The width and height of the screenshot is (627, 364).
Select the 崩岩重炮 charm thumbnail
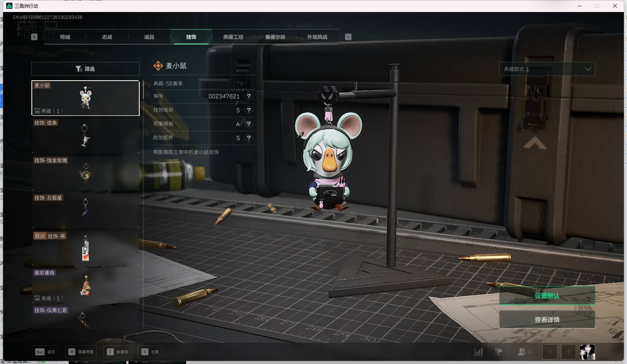tap(85, 286)
